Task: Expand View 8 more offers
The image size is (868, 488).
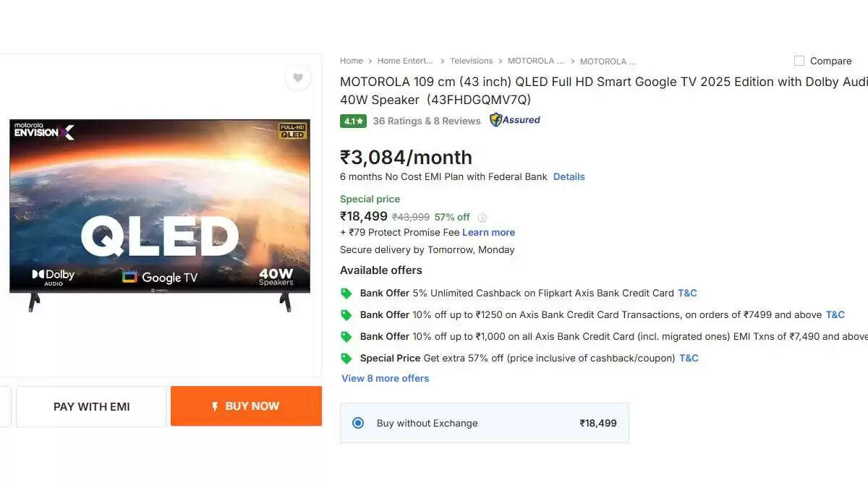Action: click(x=386, y=378)
